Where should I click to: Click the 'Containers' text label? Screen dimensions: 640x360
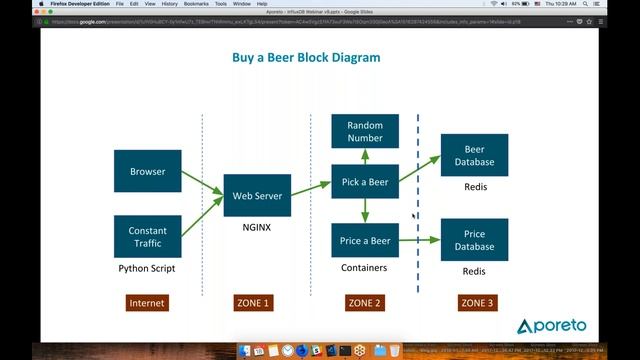point(364,268)
